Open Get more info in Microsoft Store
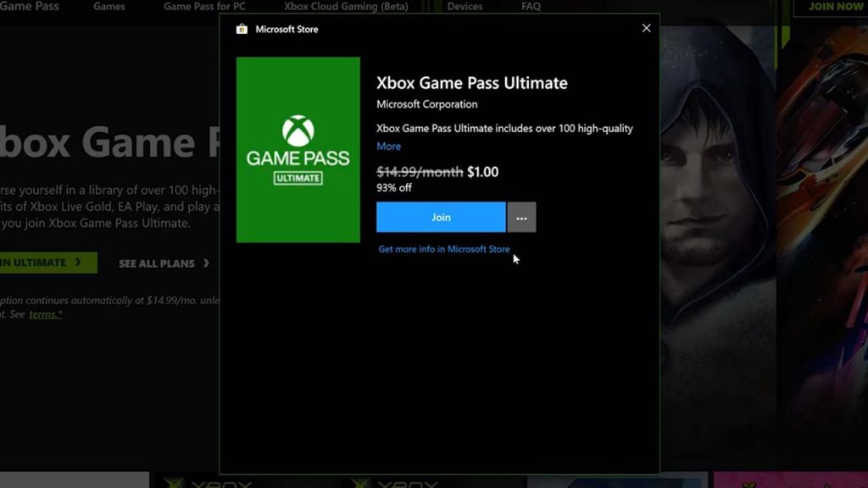868x488 pixels. pos(444,249)
